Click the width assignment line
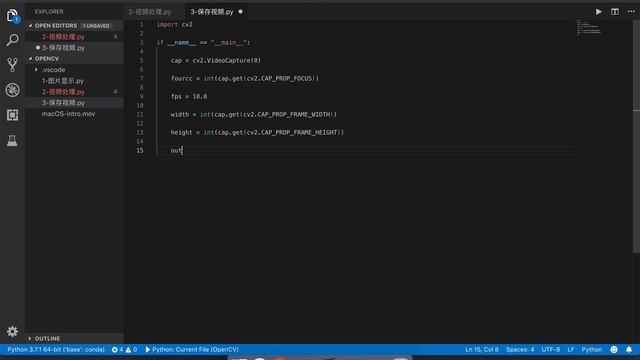The image size is (640, 360). (x=253, y=114)
